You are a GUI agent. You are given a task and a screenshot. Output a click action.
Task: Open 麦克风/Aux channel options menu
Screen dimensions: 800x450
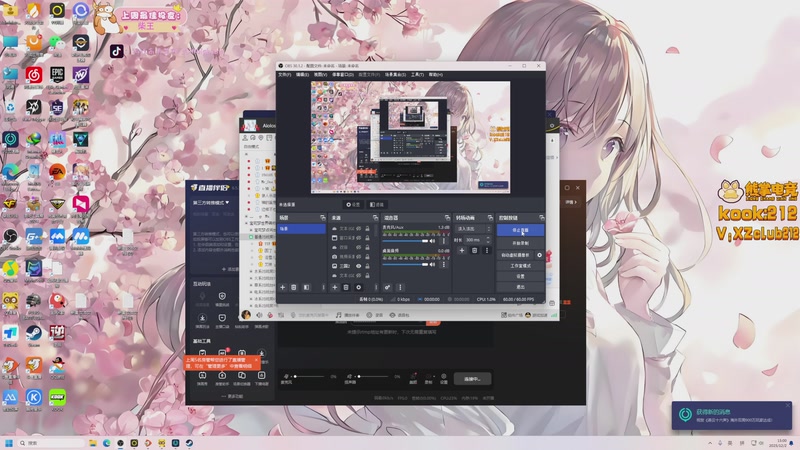(443, 241)
